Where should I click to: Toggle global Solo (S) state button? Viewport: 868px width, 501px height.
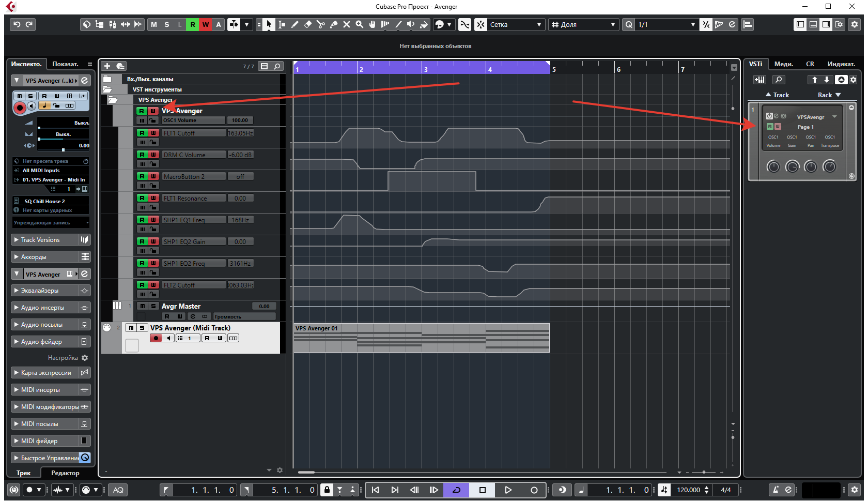click(x=167, y=24)
